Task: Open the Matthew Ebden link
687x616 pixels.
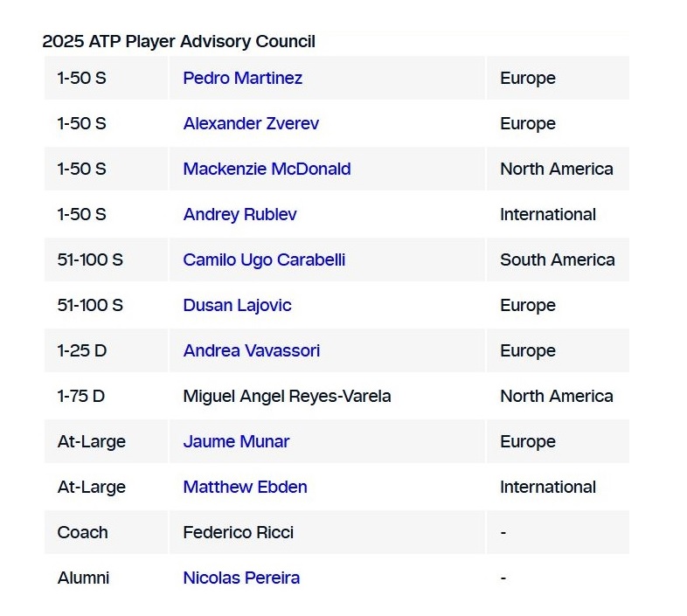Action: coord(245,487)
